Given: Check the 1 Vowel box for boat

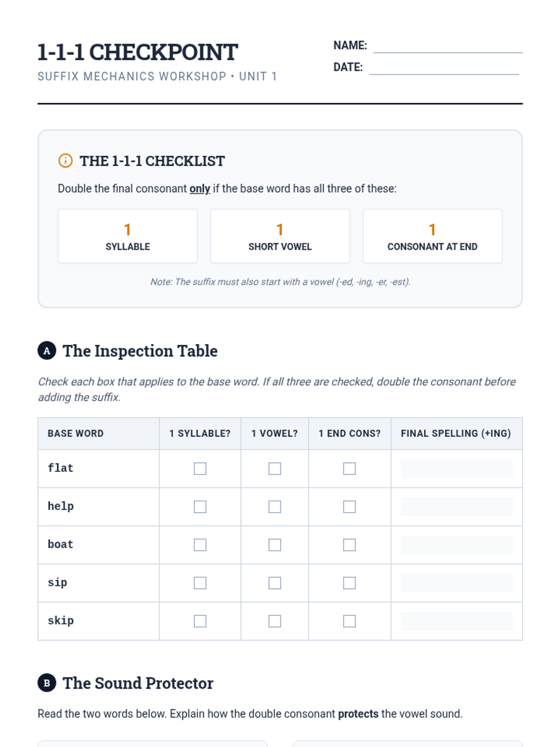Looking at the screenshot, I should click(274, 545).
